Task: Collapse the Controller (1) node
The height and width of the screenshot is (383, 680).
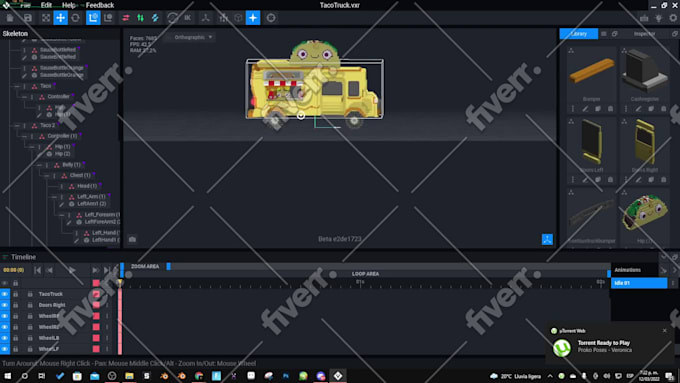Action: (24, 136)
